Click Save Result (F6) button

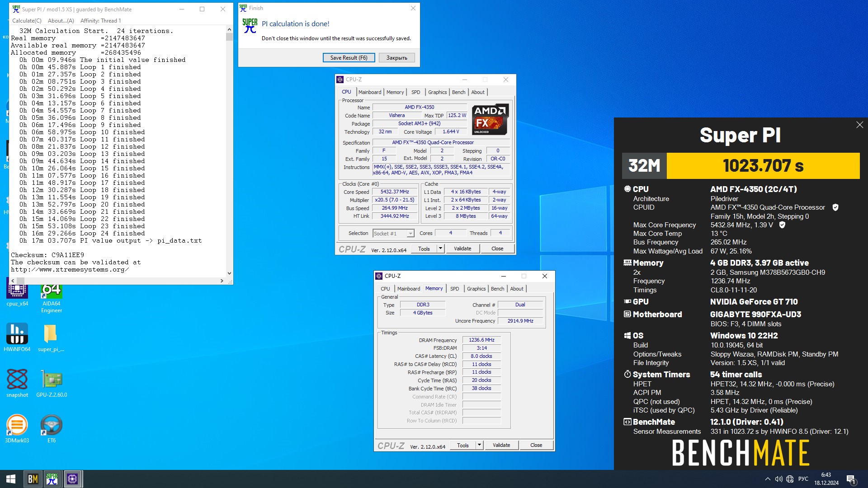[349, 58]
